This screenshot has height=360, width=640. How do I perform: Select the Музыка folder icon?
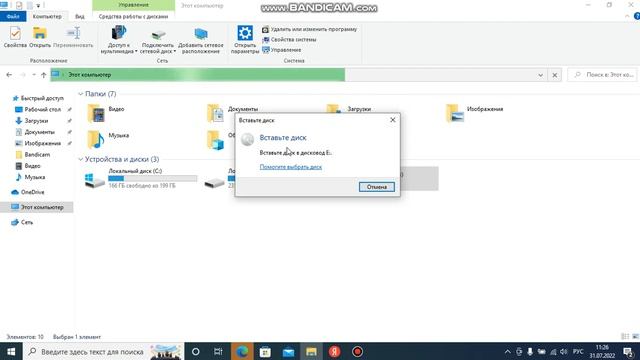pyautogui.click(x=96, y=140)
